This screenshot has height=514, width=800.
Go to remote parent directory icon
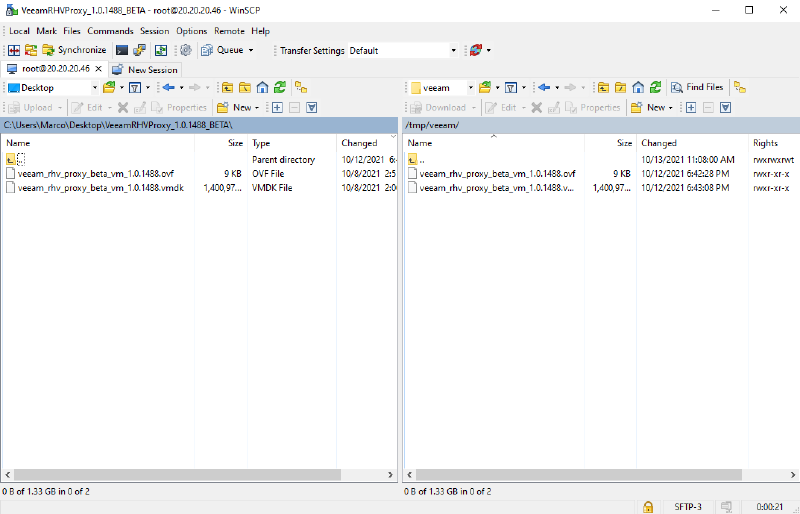604,88
